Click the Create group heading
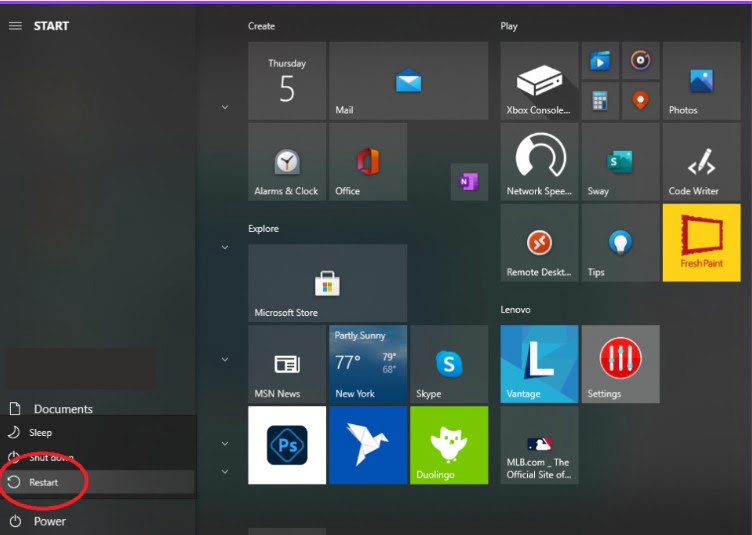 [x=261, y=26]
